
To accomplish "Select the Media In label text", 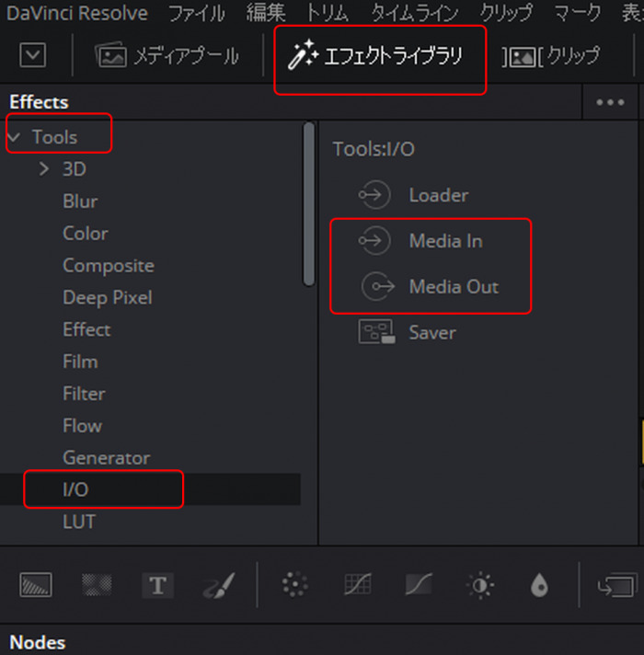I will pyautogui.click(x=445, y=241).
